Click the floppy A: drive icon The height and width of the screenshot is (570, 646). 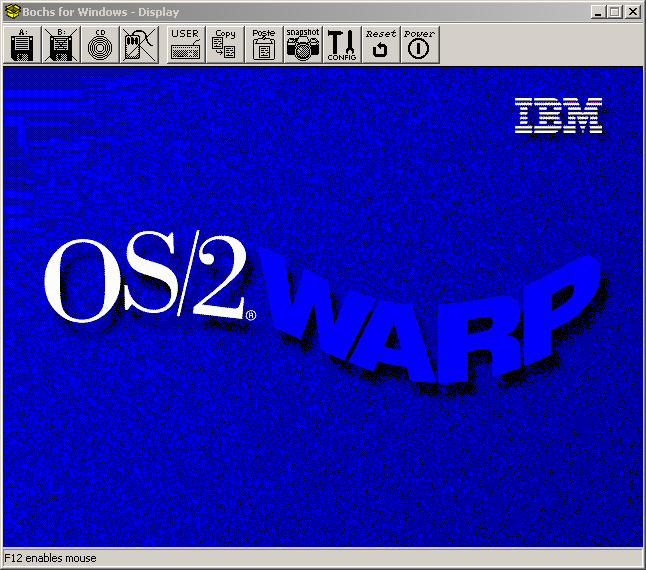22,45
